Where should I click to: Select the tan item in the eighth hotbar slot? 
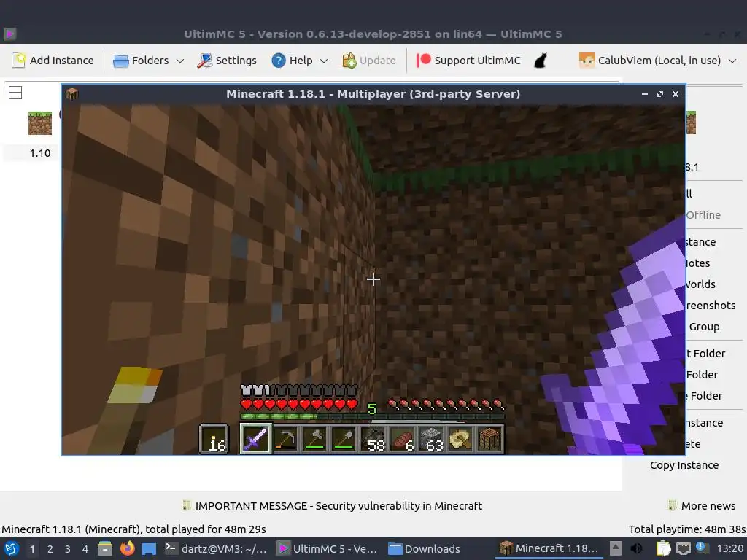pos(460,438)
